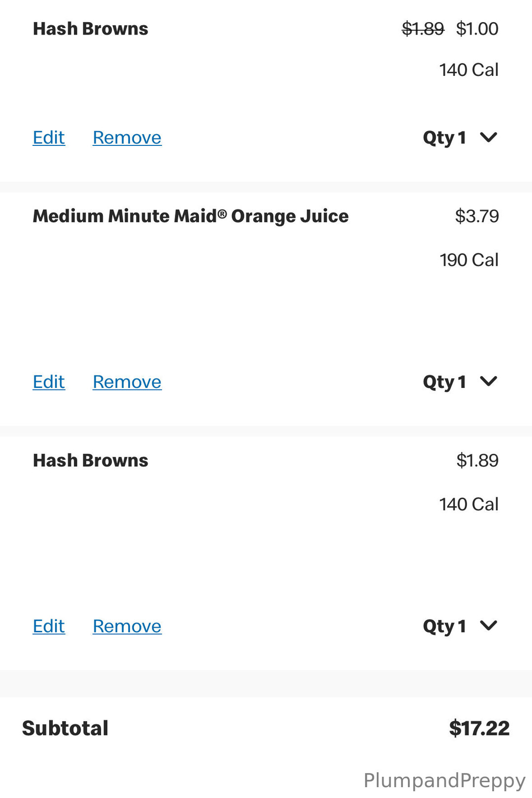Click the $1.00 discounted price
Viewport: 532px width, 798px height.
click(477, 29)
